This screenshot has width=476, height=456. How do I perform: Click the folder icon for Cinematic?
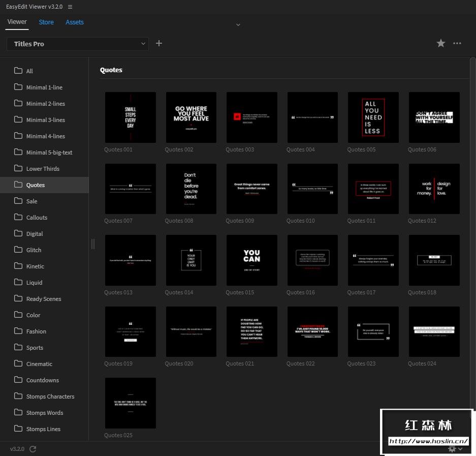(18, 363)
